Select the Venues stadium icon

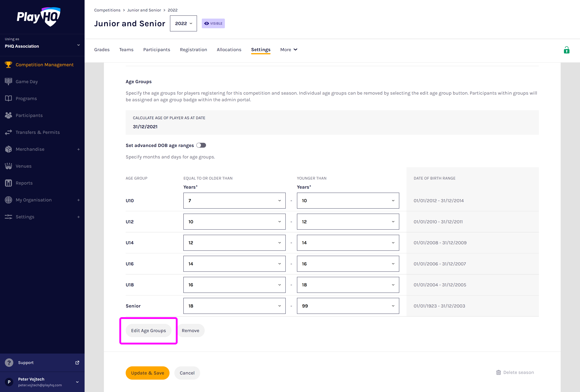pos(8,166)
